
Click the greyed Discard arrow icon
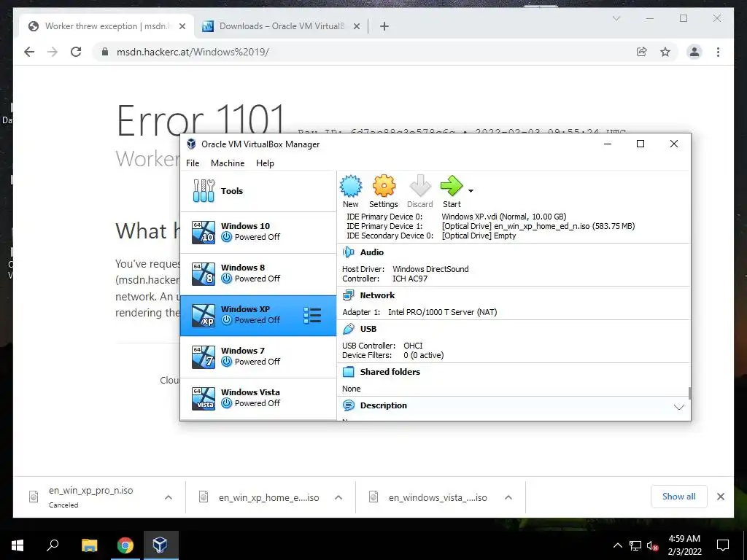419,186
